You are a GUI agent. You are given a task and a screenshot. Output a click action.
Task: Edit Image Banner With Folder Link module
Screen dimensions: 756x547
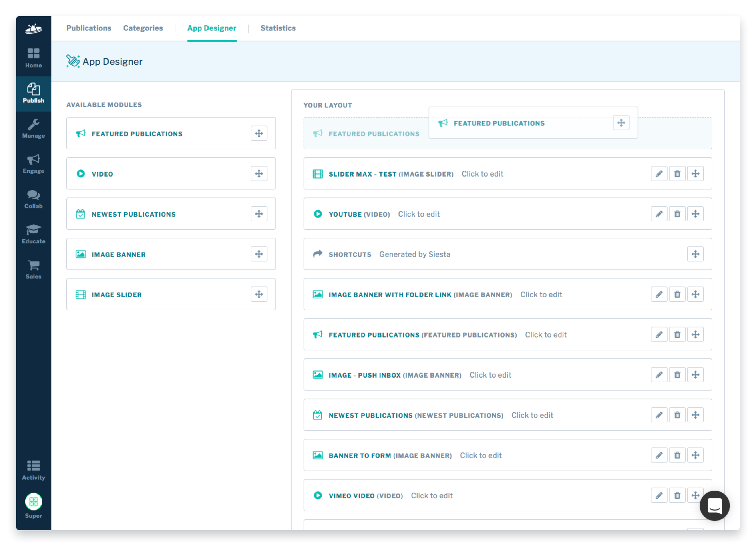coord(659,294)
